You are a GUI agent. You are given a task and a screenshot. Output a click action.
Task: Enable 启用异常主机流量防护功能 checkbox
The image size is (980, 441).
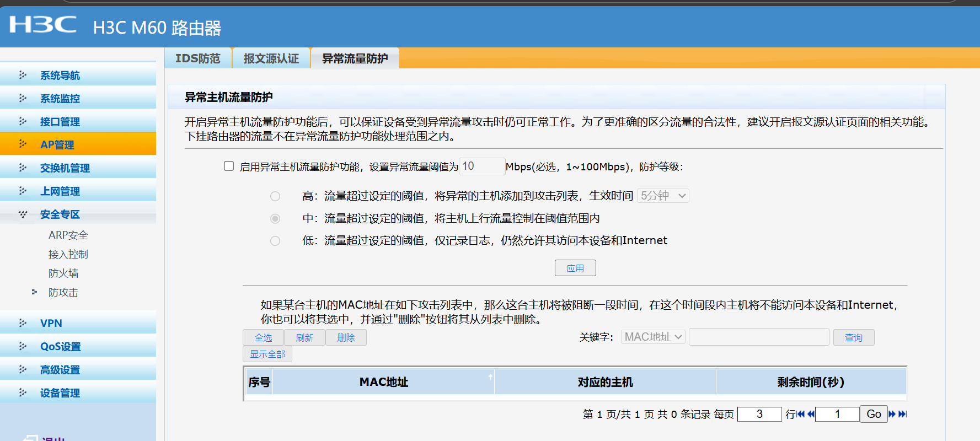(x=229, y=166)
